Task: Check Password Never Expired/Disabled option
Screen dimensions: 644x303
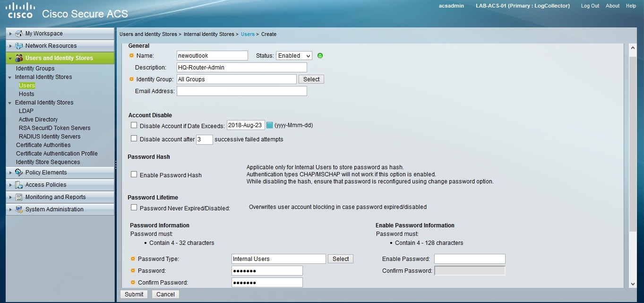Action: [134, 208]
